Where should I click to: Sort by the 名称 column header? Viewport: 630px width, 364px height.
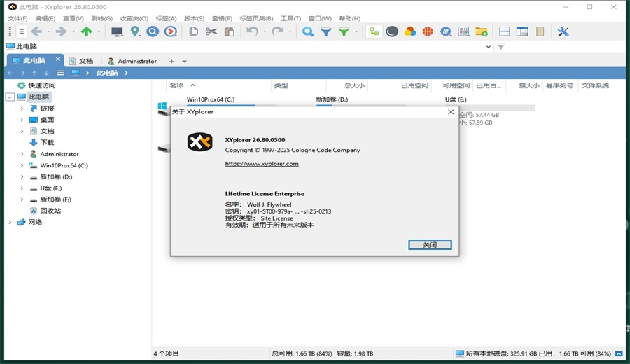tap(176, 85)
